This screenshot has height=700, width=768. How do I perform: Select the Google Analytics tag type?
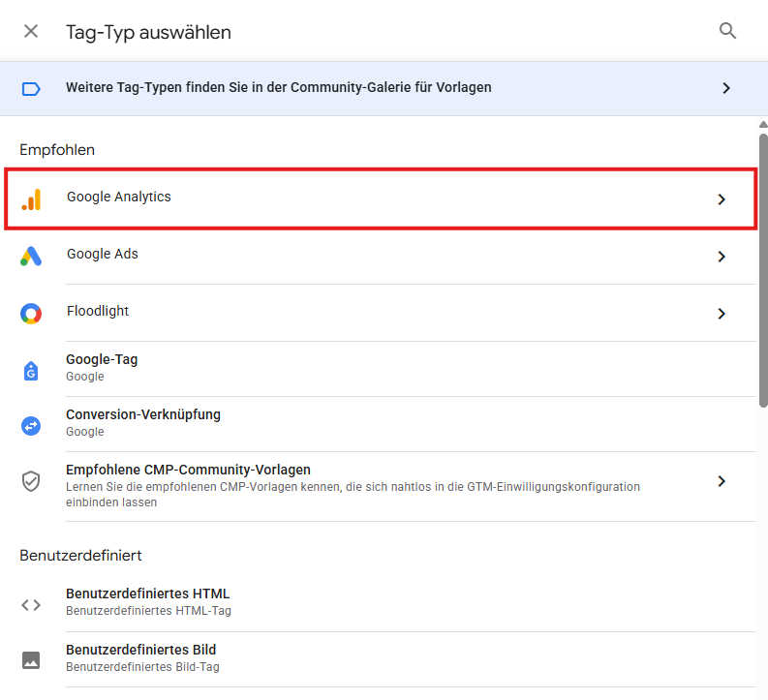pyautogui.click(x=381, y=198)
